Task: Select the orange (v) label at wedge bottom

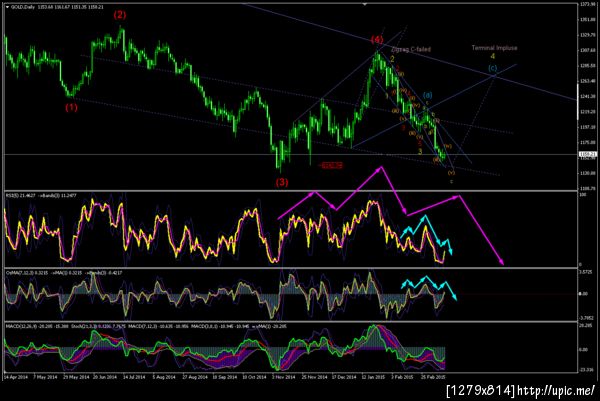Action: (x=451, y=173)
